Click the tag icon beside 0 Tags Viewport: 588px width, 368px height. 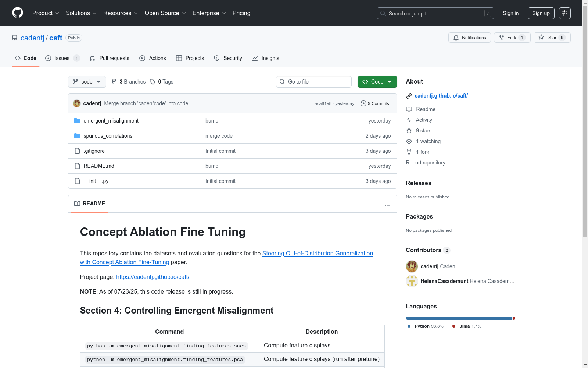[153, 82]
